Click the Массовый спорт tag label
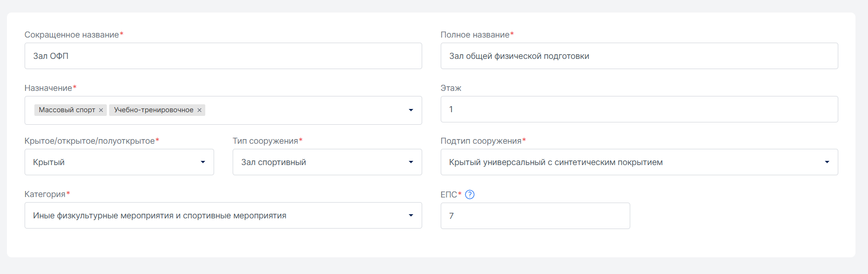Image resolution: width=868 pixels, height=274 pixels. (67, 110)
